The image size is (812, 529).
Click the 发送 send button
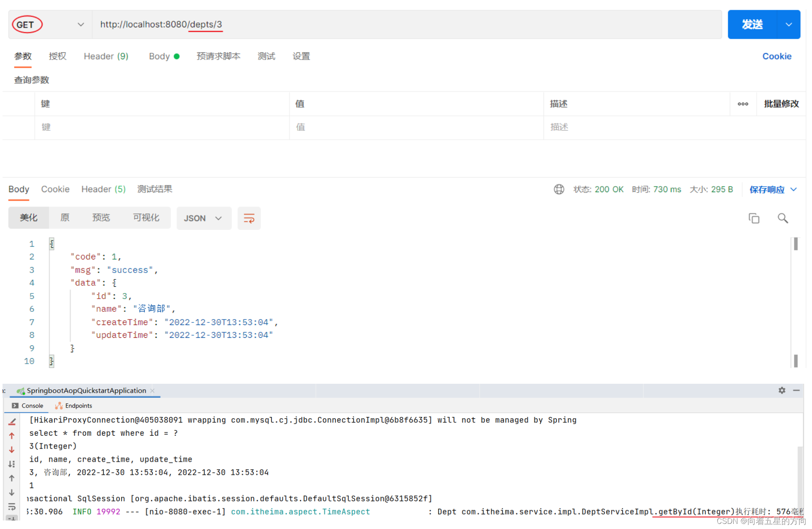pos(752,24)
